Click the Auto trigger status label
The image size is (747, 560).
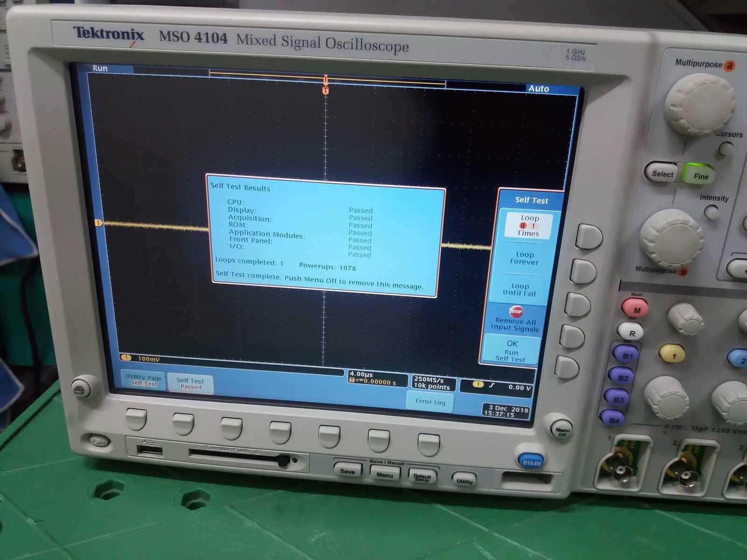click(x=538, y=89)
